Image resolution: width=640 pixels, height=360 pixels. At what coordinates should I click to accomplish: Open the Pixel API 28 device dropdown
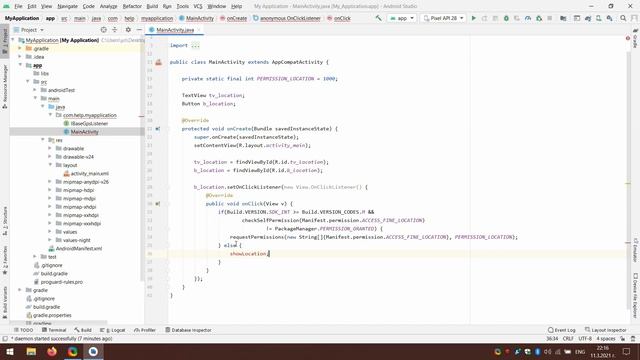coord(443,18)
